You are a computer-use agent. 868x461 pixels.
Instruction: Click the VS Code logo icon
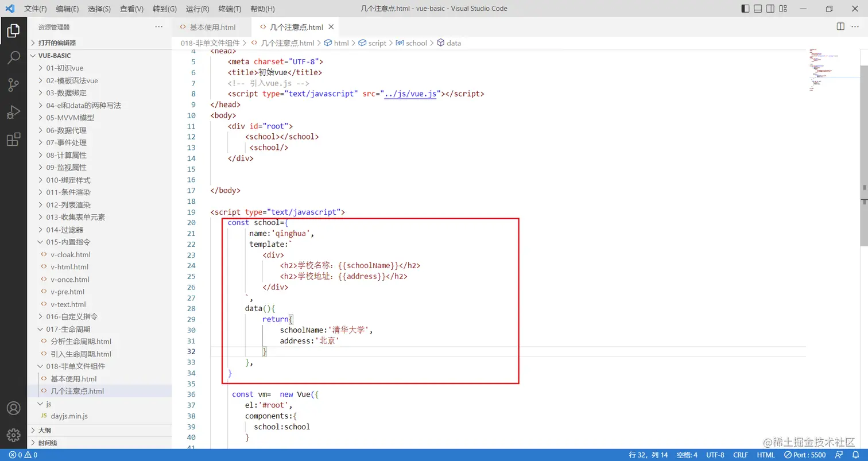click(9, 9)
